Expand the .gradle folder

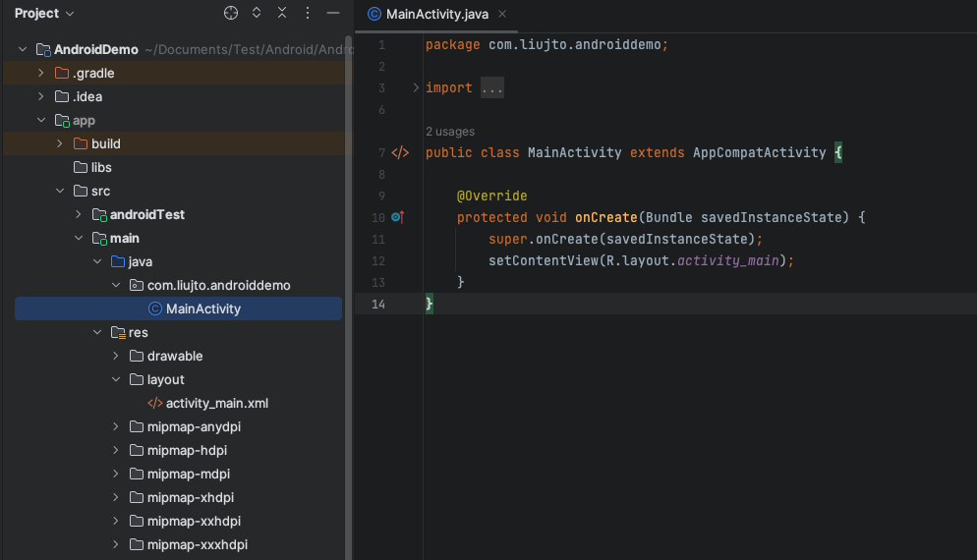[x=41, y=73]
